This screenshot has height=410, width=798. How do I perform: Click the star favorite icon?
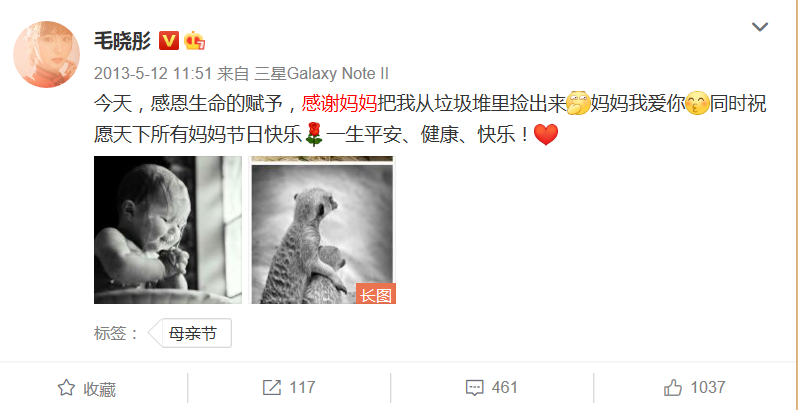pos(66,388)
